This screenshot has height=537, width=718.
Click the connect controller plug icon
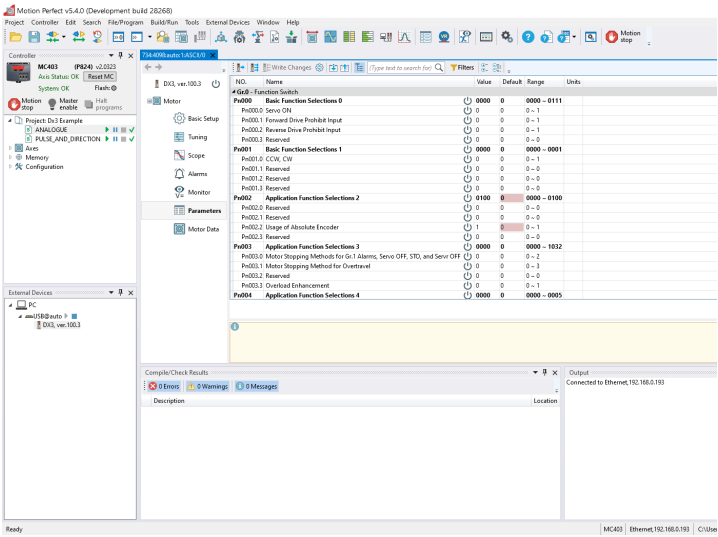pyautogui.click(x=53, y=37)
